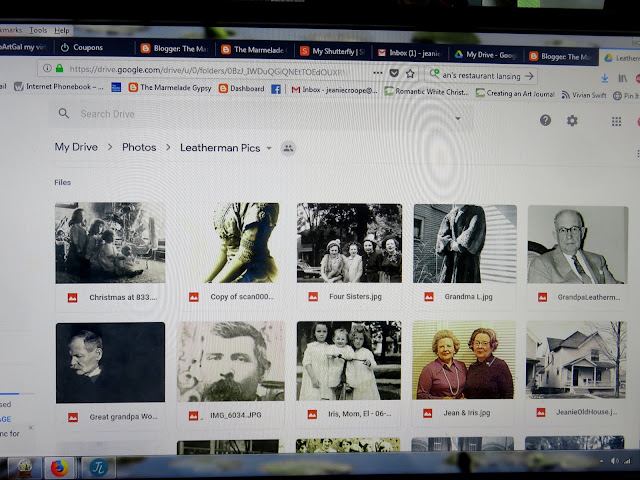Select the Christmas at 833 photo thumbnail
This screenshot has height=480, width=640.
(x=110, y=243)
